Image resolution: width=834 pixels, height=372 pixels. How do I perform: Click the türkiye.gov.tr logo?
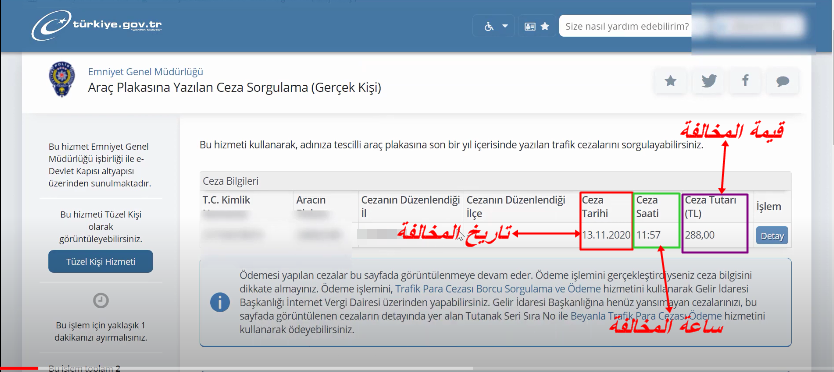[x=96, y=27]
